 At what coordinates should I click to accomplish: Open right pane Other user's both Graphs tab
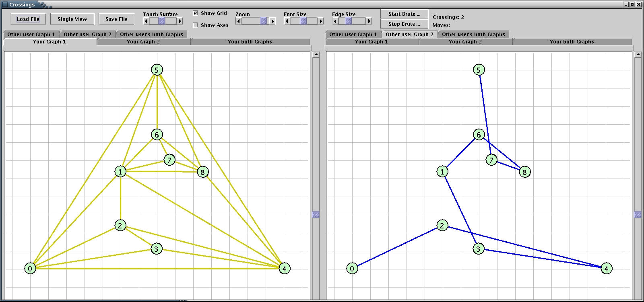[x=473, y=34]
